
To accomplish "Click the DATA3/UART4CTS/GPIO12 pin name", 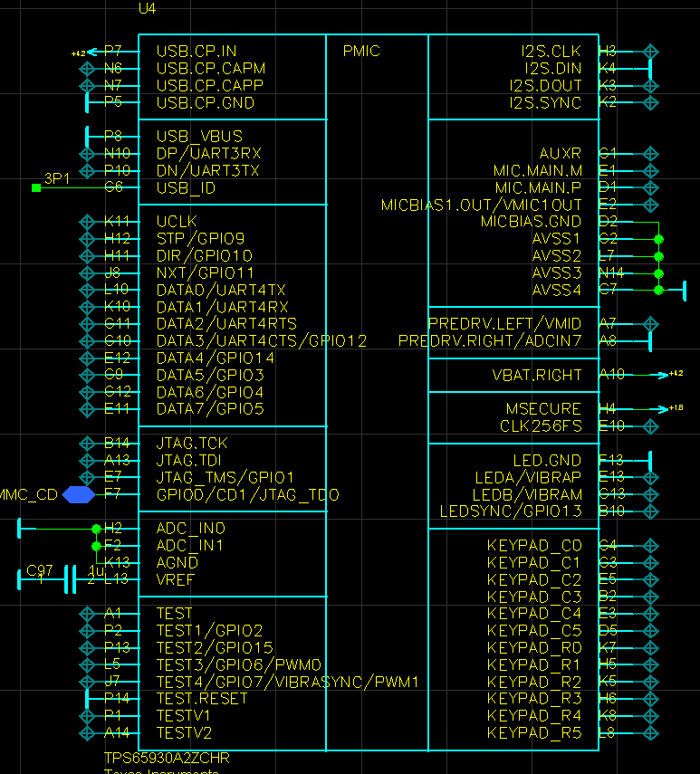I will [x=262, y=341].
